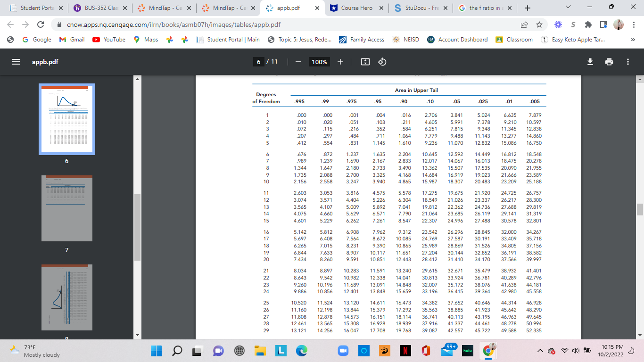Rotate the PDF counterclockwise
Viewport: 644px width, 362px height.
click(x=383, y=62)
